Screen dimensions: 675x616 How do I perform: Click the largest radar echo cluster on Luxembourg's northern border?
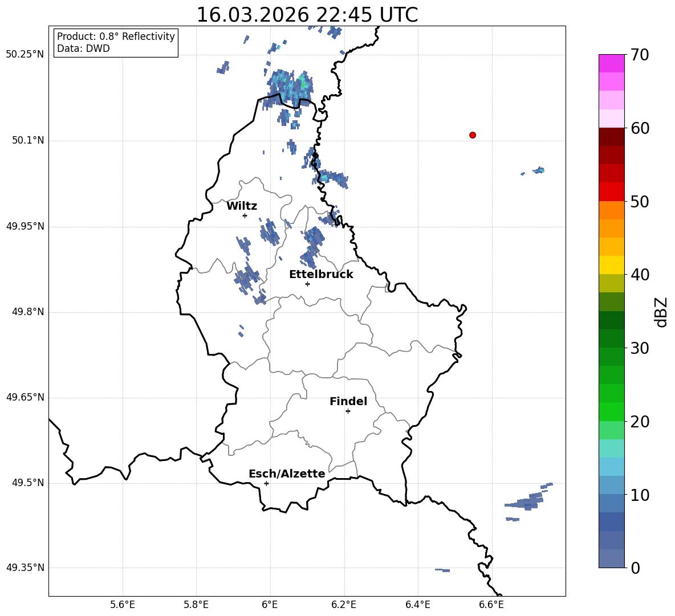click(287, 89)
